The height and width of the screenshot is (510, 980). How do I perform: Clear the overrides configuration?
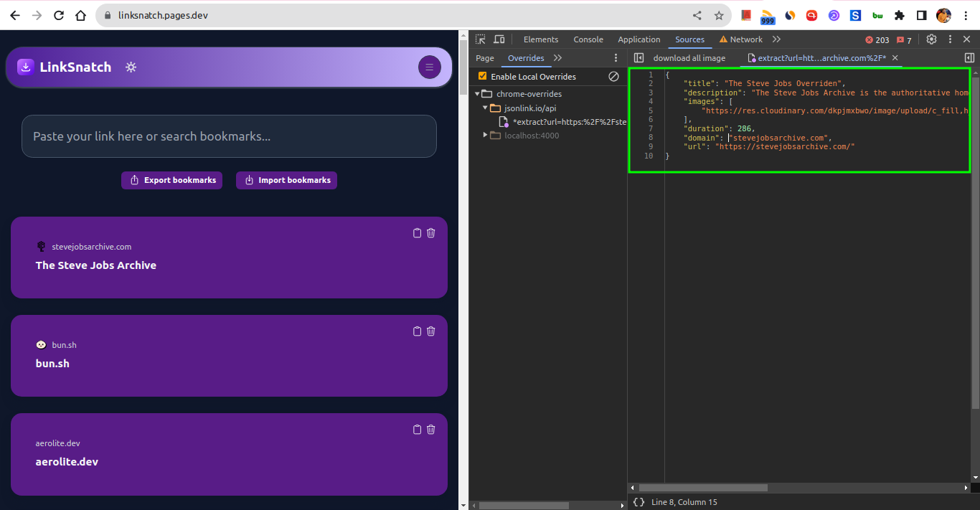pos(613,76)
